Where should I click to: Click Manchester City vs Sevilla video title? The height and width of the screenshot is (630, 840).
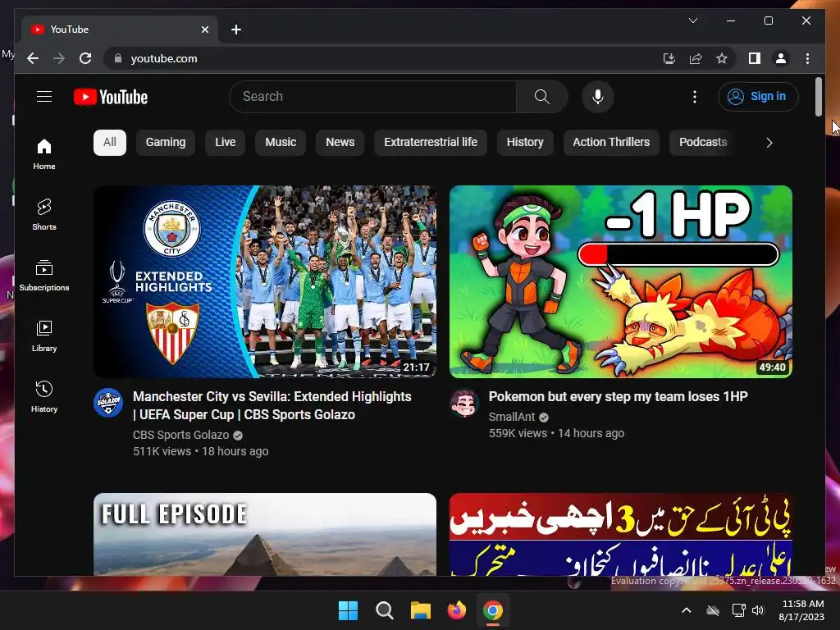pyautogui.click(x=272, y=405)
